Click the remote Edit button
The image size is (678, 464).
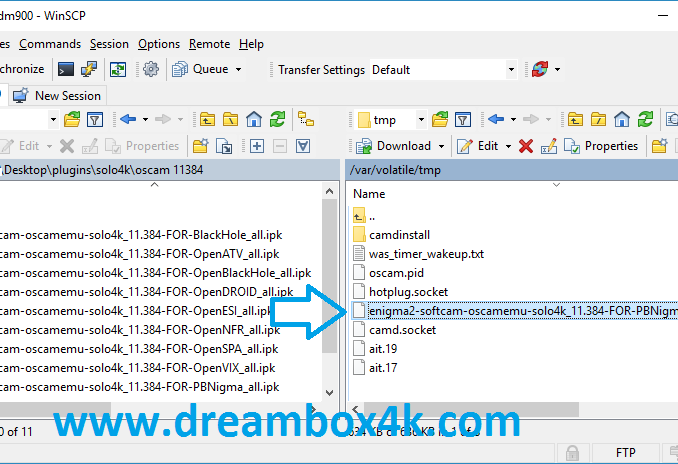pyautogui.click(x=478, y=146)
